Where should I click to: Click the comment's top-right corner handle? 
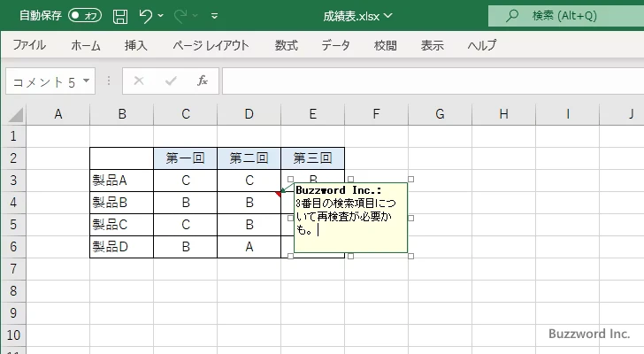click(x=410, y=179)
